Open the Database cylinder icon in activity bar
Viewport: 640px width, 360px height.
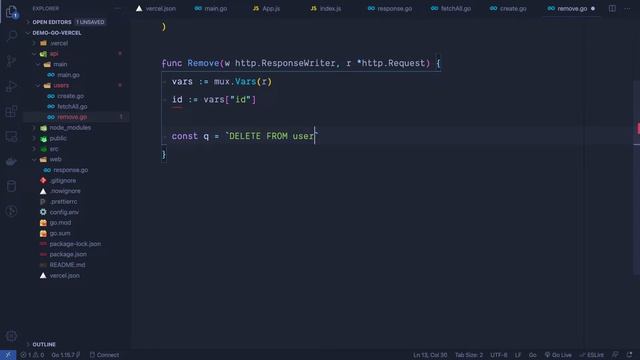point(11,186)
